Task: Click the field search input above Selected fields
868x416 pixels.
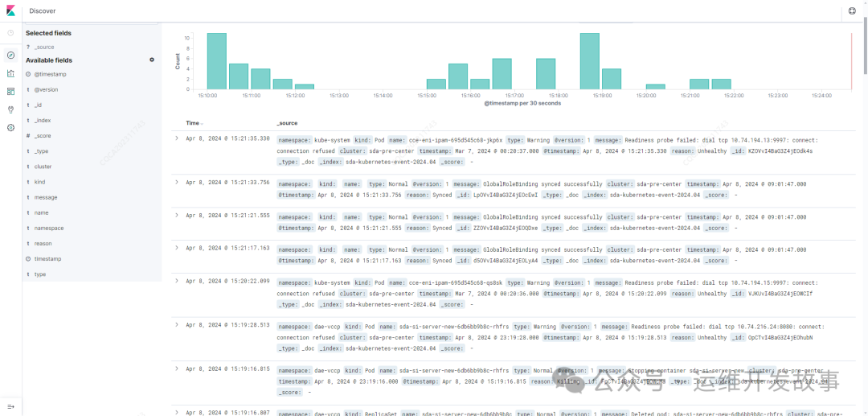Action: point(92,23)
